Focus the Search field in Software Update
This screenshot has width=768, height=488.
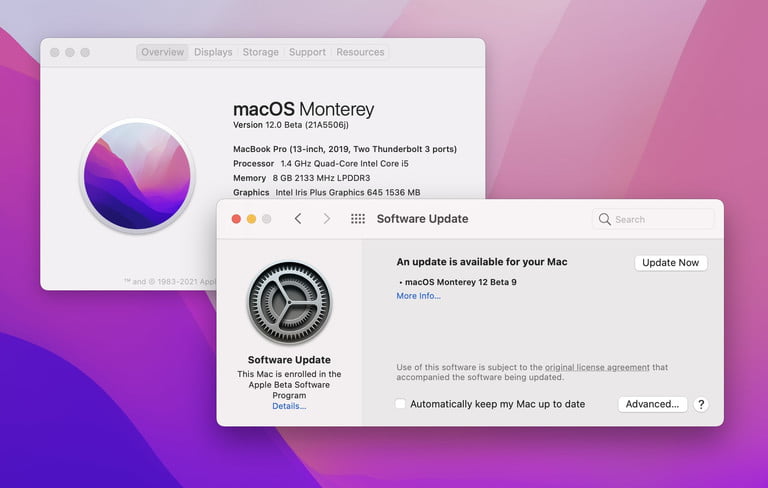(x=653, y=219)
